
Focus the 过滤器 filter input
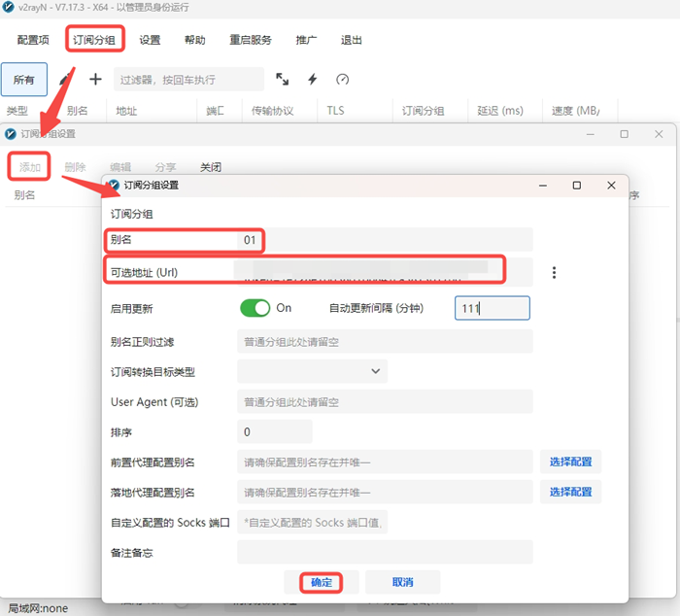click(188, 80)
